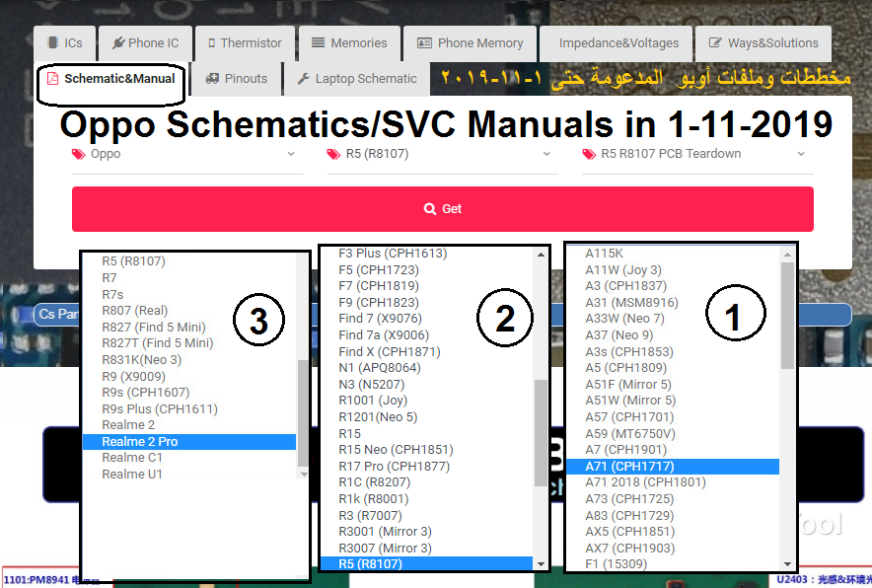872x588 pixels.
Task: Click the plug icon on Phone IC tab
Action: [118, 42]
